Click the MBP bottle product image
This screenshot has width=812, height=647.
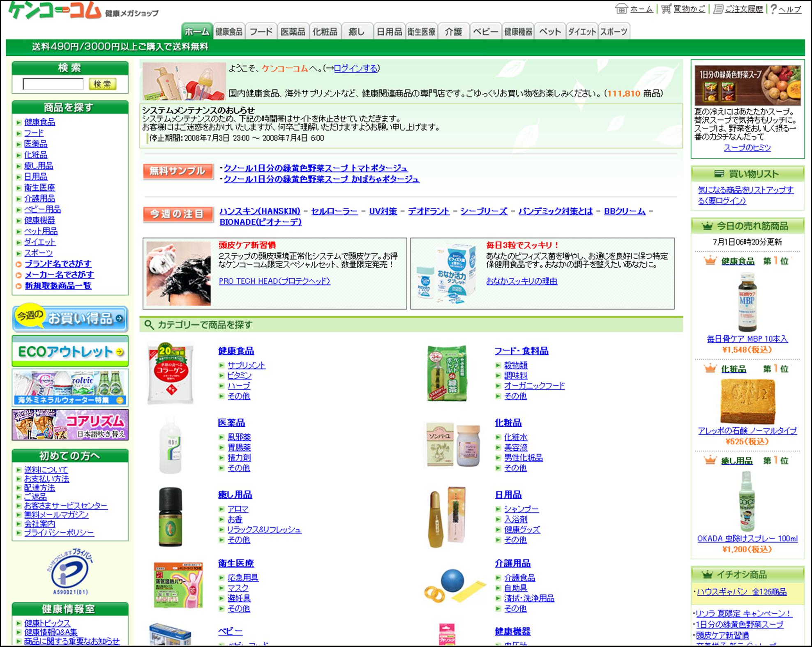coord(747,302)
